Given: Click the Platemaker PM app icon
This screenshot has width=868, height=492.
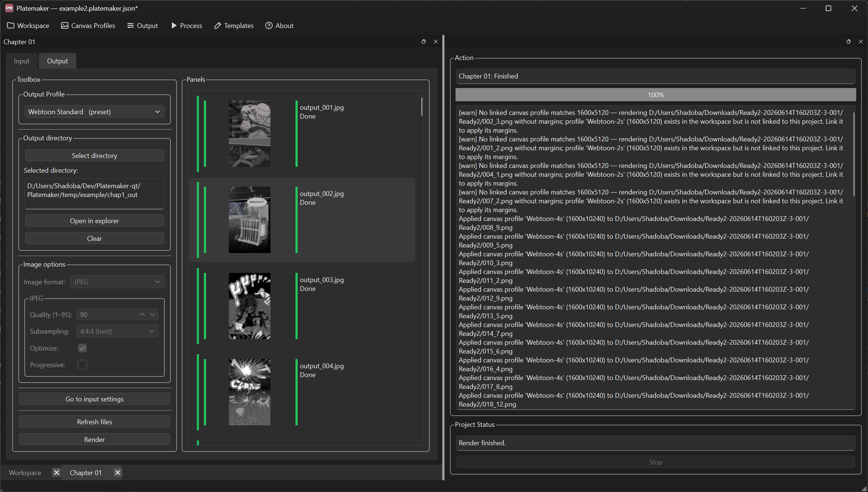Looking at the screenshot, I should (9, 8).
